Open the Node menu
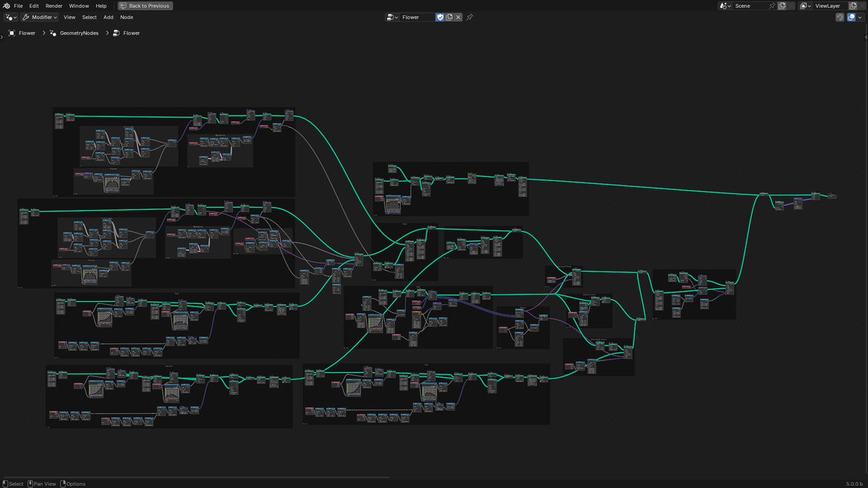This screenshot has height=488, width=868. tap(127, 17)
